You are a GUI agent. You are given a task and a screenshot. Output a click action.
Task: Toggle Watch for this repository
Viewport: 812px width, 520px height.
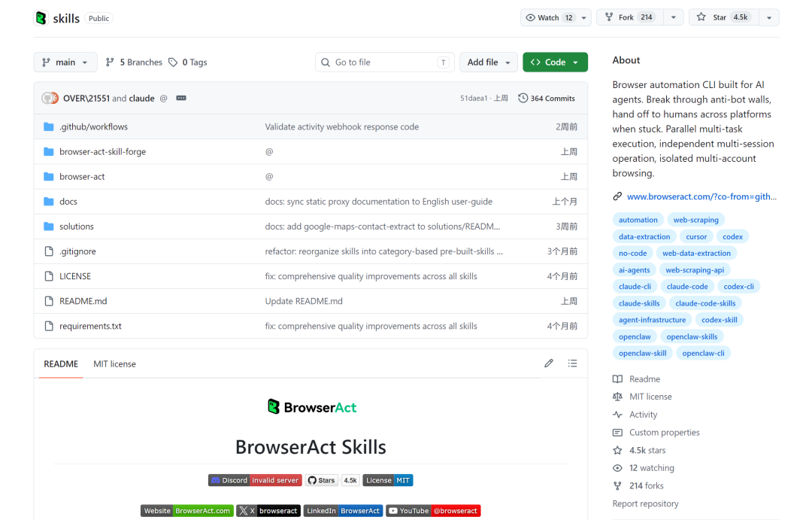[x=550, y=17]
